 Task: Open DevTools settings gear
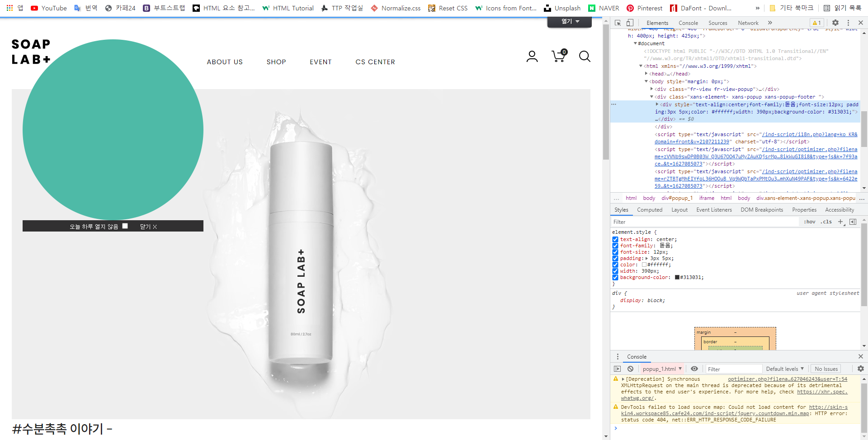point(835,23)
